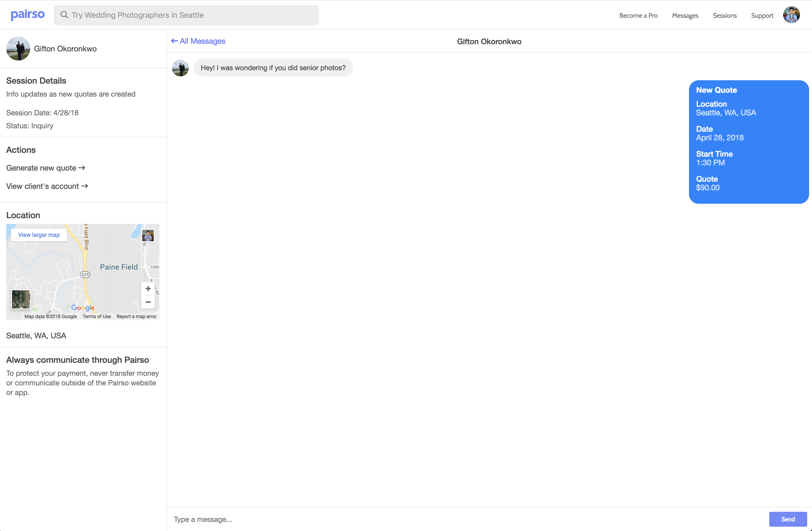Click the photographer marker on map
812x531 pixels.
(x=148, y=235)
